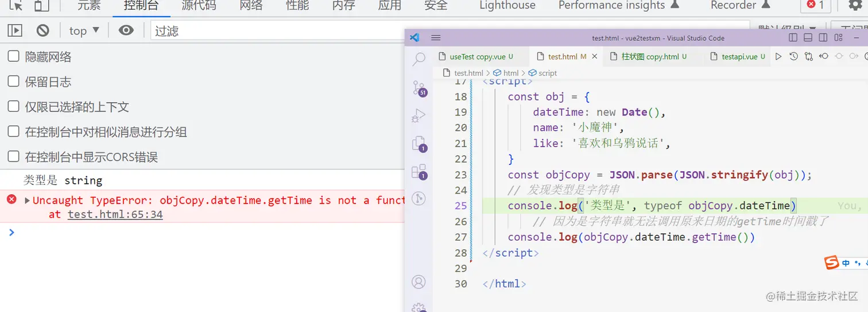Click the 类型是 string log message

point(63,180)
